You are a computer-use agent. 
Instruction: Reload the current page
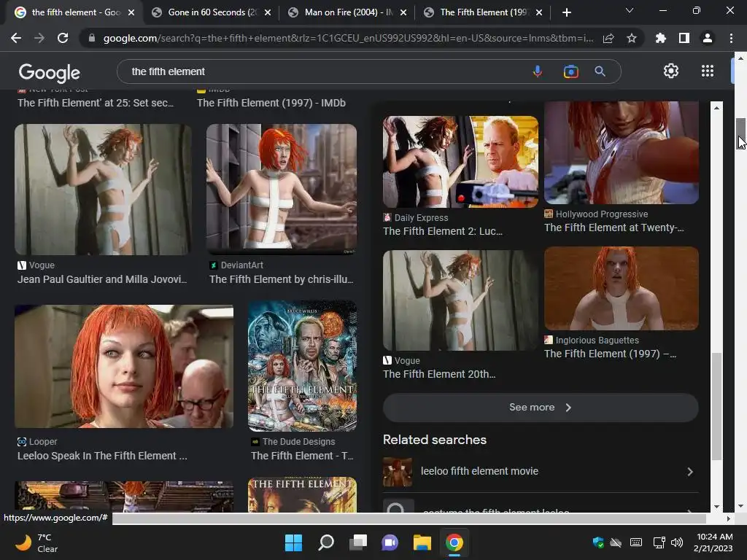point(63,38)
